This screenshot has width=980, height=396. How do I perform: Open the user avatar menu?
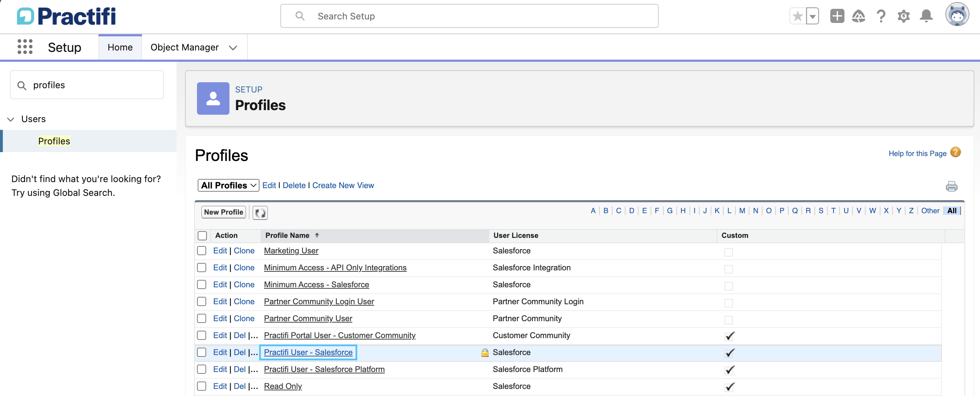(957, 14)
